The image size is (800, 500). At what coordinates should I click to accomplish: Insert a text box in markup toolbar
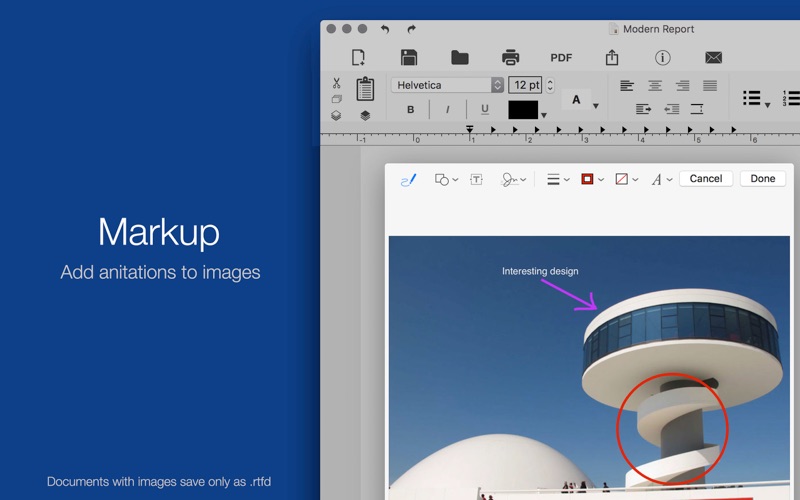476,179
